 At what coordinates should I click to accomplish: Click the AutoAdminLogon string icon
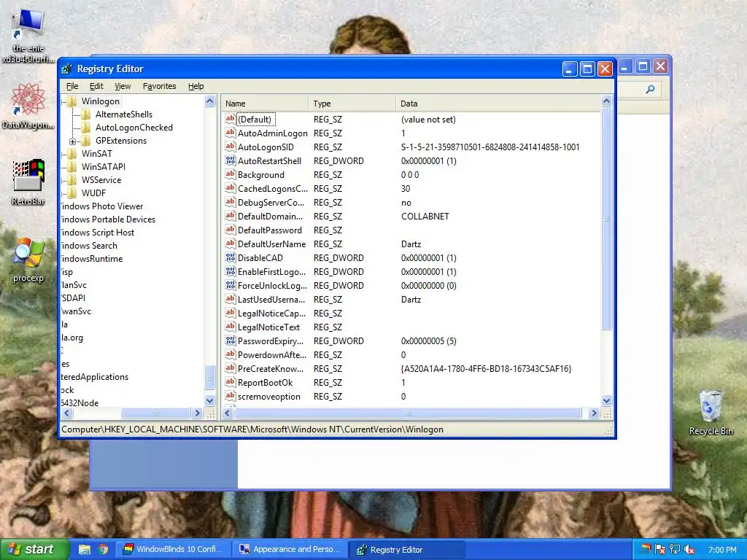pos(230,133)
